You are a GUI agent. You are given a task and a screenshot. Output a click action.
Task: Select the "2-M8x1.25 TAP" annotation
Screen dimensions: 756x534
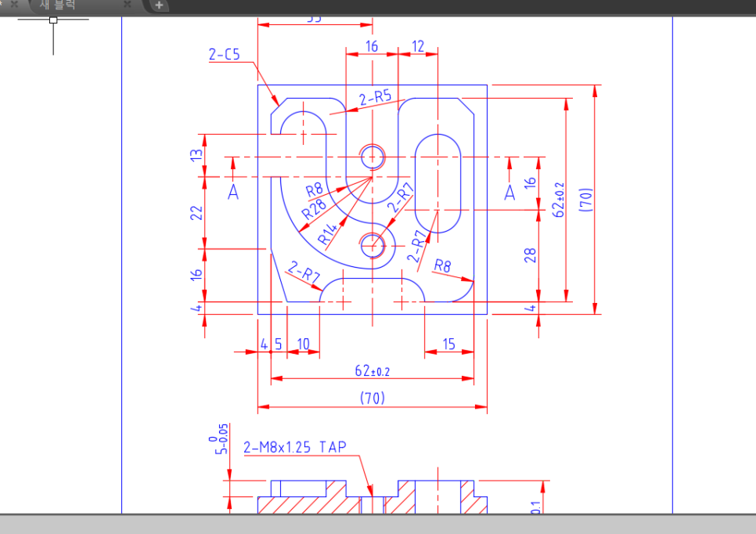pyautogui.click(x=295, y=447)
